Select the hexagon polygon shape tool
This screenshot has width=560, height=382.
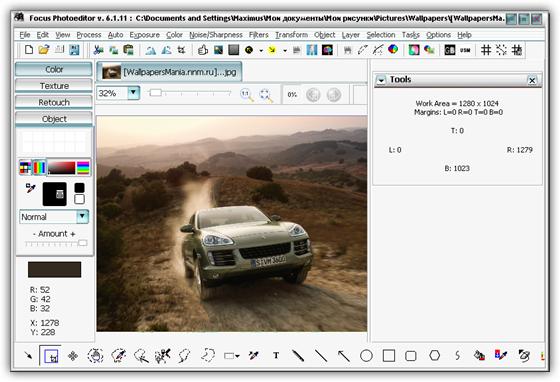[x=434, y=356]
